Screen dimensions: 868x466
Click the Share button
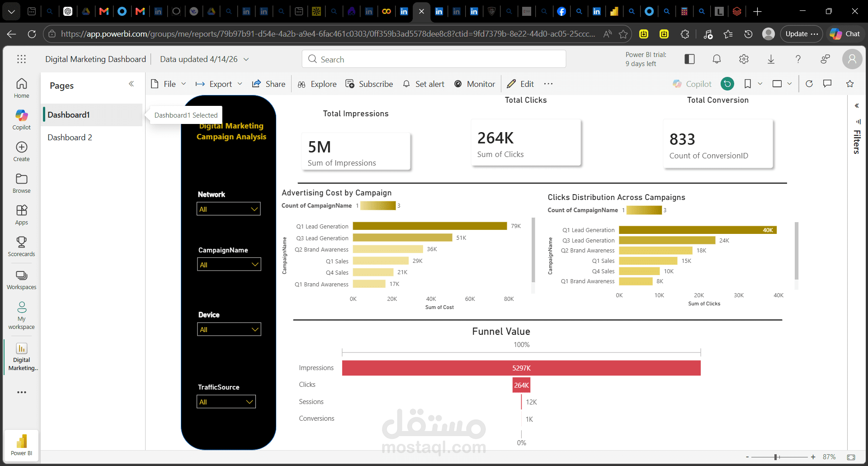point(269,84)
